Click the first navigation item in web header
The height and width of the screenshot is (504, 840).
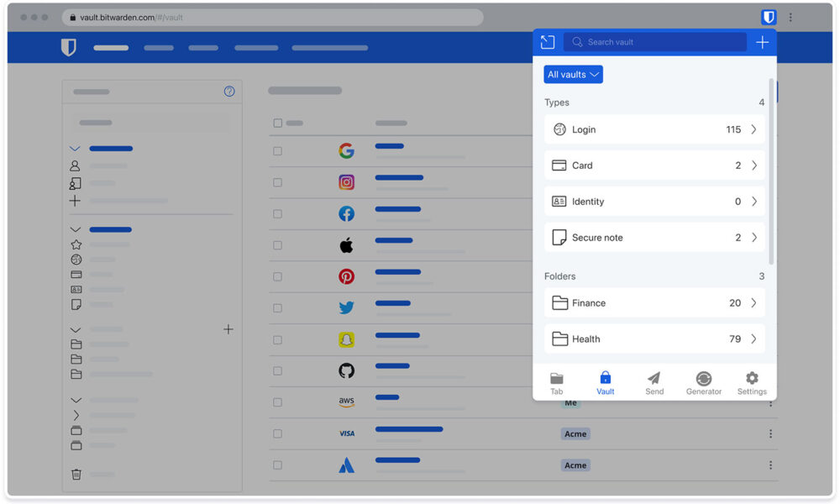(111, 48)
